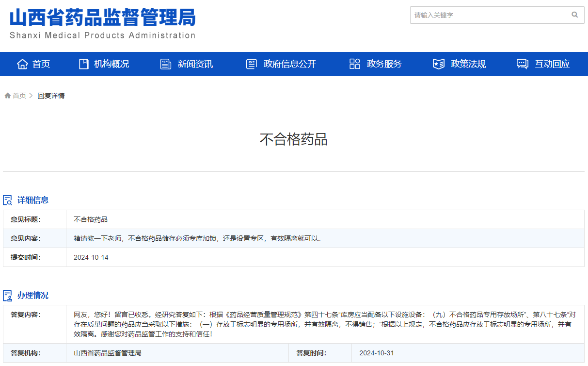
Task: Click the 不合格药品 value in 意见标题 row
Action: pyautogui.click(x=91, y=219)
